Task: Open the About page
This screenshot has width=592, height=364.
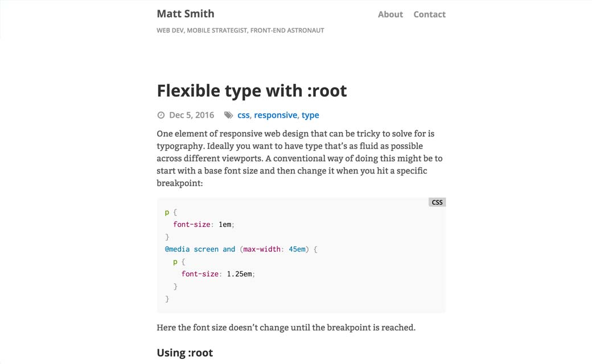Action: pos(390,14)
